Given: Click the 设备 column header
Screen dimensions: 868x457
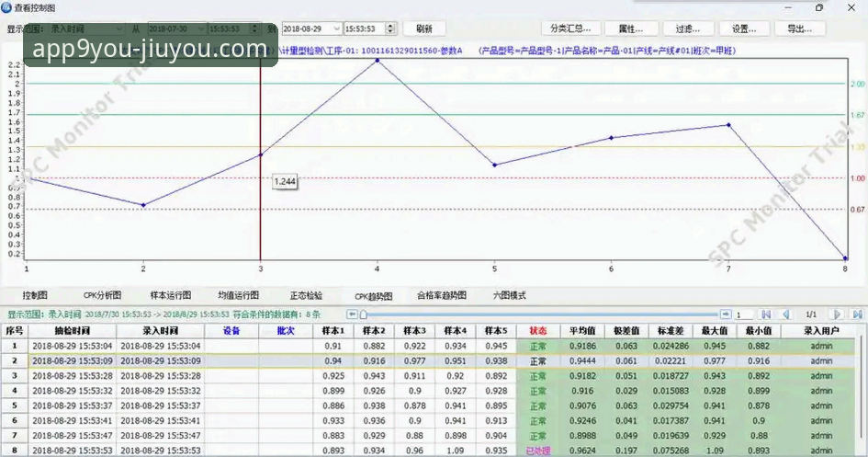Looking at the screenshot, I should 231,331.
